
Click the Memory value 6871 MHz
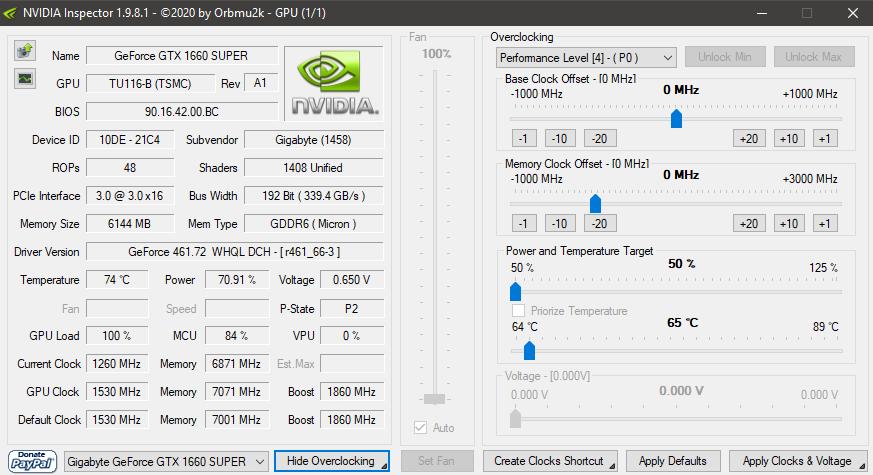(237, 364)
